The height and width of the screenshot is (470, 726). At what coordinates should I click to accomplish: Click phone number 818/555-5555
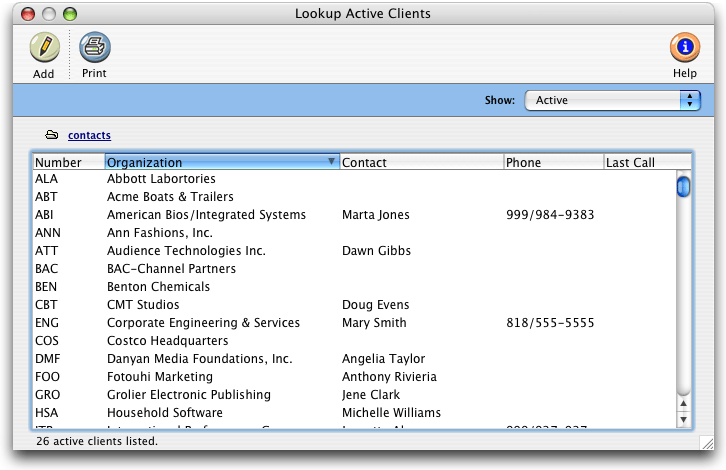[x=550, y=323]
